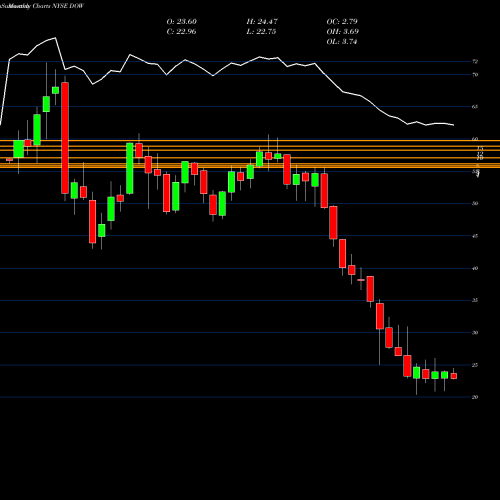
Task: Click the 'OL: 3.74' reading
Action: [342, 42]
